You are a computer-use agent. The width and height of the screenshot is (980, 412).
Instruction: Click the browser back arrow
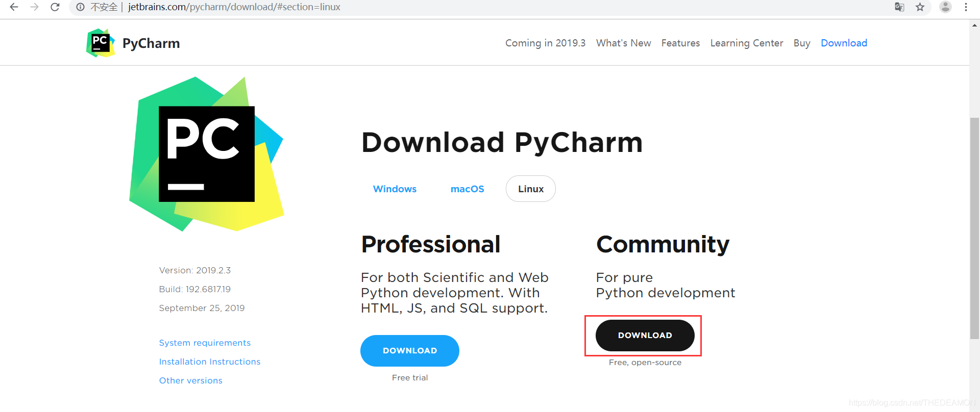(14, 7)
